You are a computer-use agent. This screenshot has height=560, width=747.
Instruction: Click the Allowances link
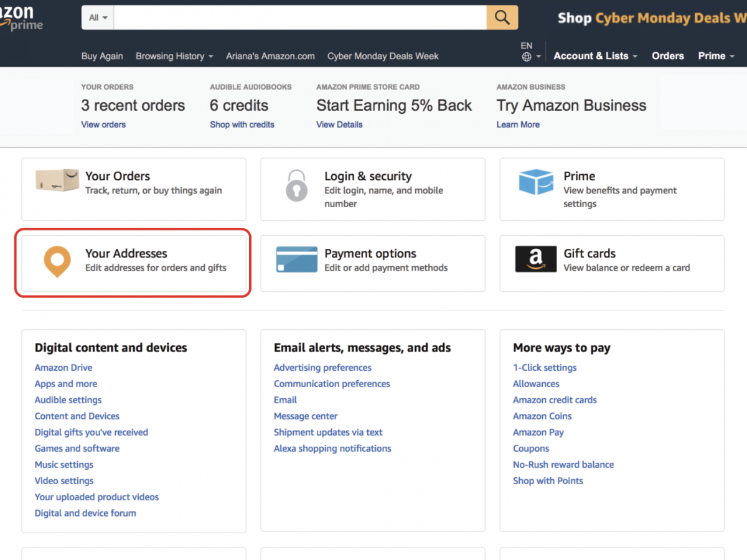536,384
